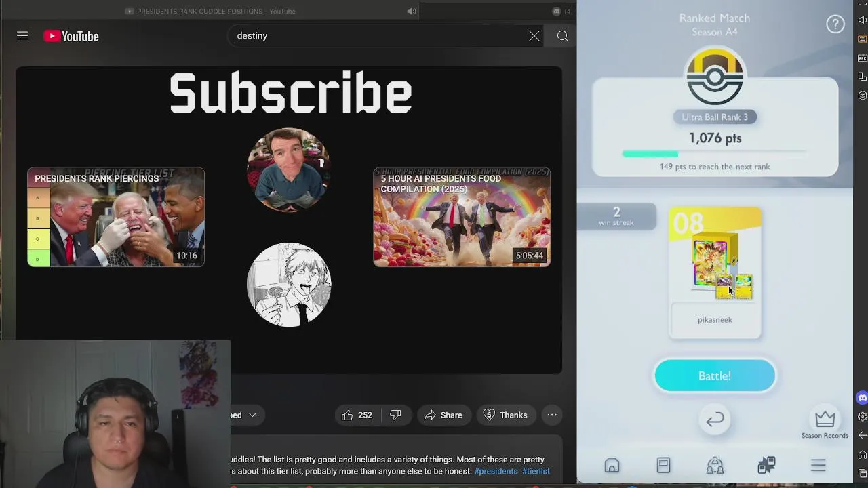Mute the YouTube browser tab audio

click(412, 11)
